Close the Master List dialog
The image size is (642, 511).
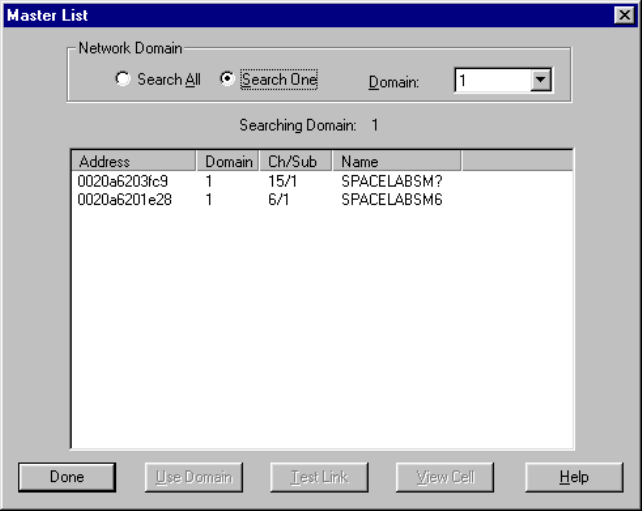click(624, 15)
